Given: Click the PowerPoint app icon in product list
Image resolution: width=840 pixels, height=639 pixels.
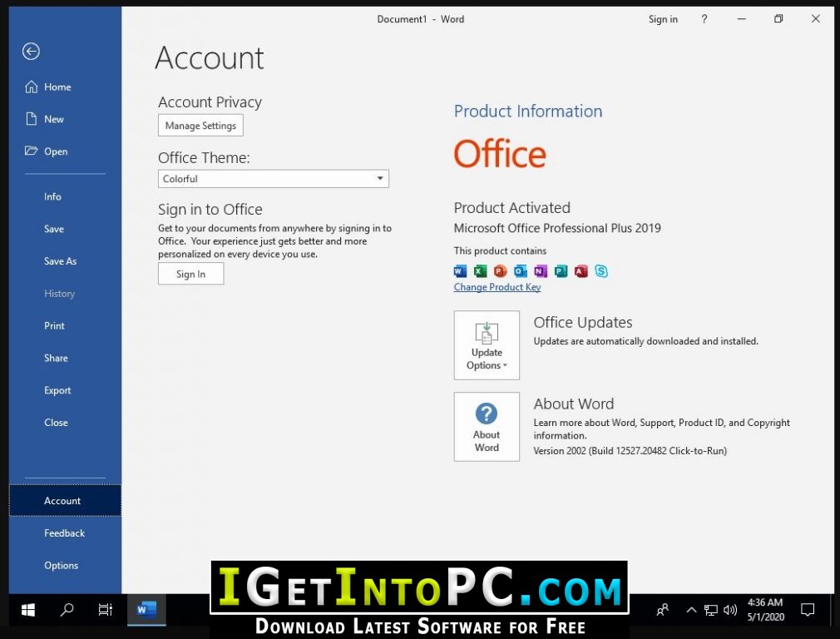Looking at the screenshot, I should pyautogui.click(x=501, y=271).
